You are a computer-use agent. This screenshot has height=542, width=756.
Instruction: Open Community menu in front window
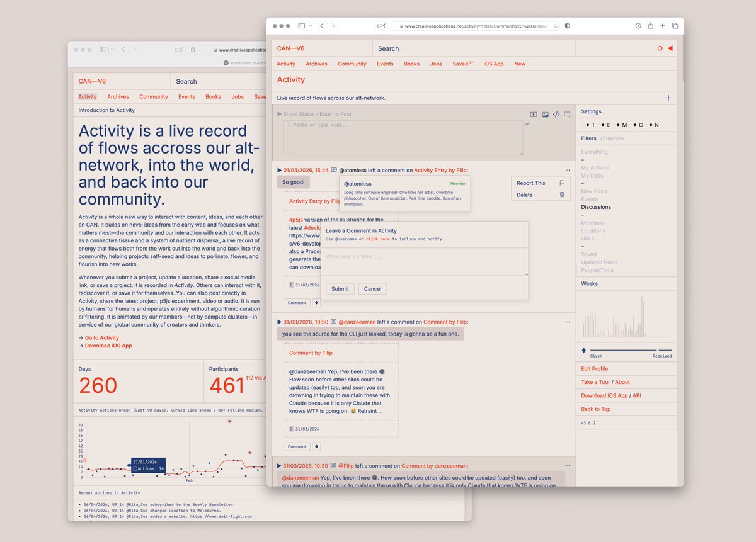click(352, 64)
